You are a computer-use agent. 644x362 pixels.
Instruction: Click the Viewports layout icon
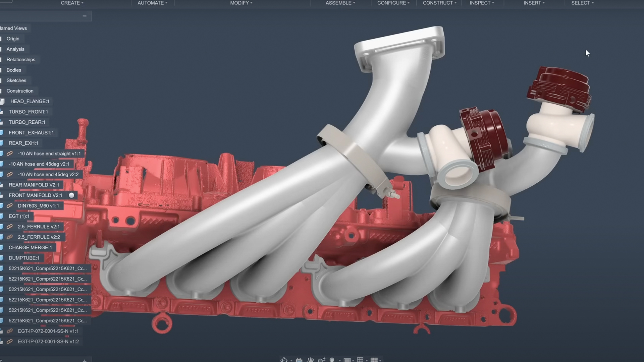coord(374,360)
